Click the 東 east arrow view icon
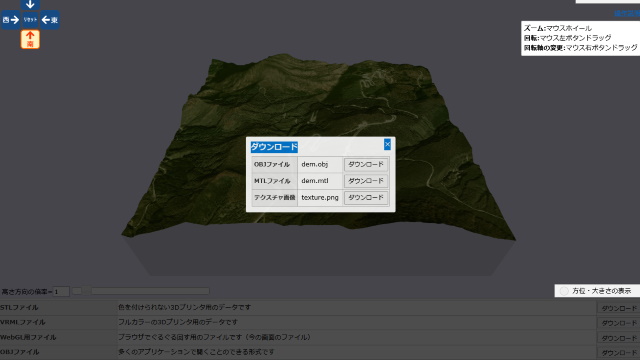 (50, 20)
